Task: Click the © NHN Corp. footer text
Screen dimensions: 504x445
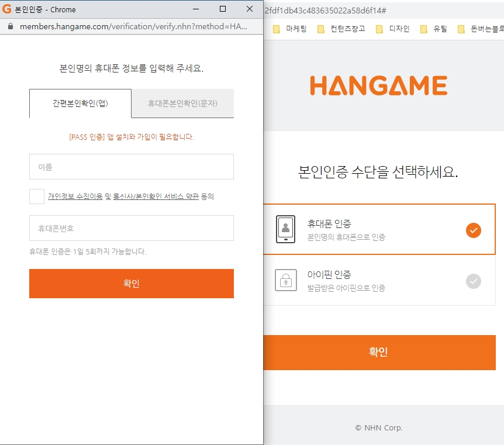Action: 379,428
